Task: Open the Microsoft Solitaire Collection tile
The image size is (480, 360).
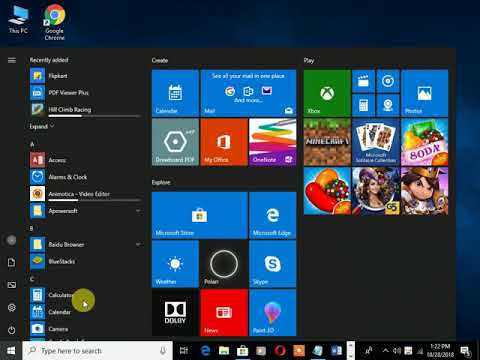Action: pyautogui.click(x=376, y=142)
